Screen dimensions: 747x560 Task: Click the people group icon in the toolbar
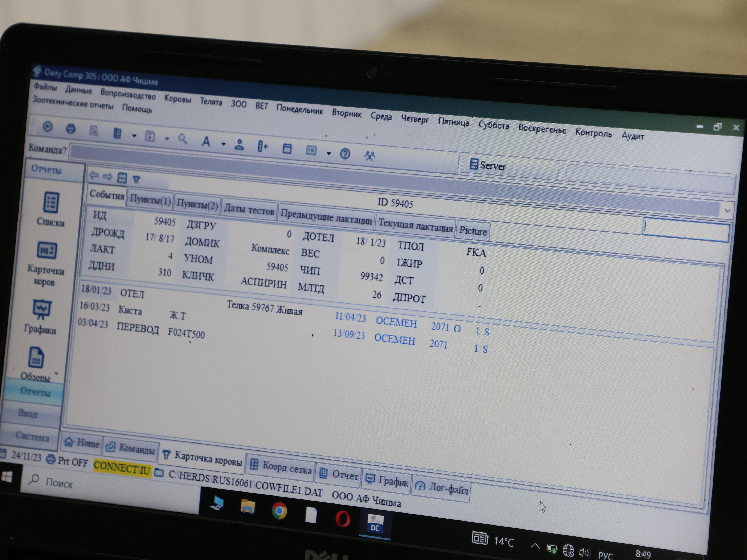pyautogui.click(x=370, y=156)
